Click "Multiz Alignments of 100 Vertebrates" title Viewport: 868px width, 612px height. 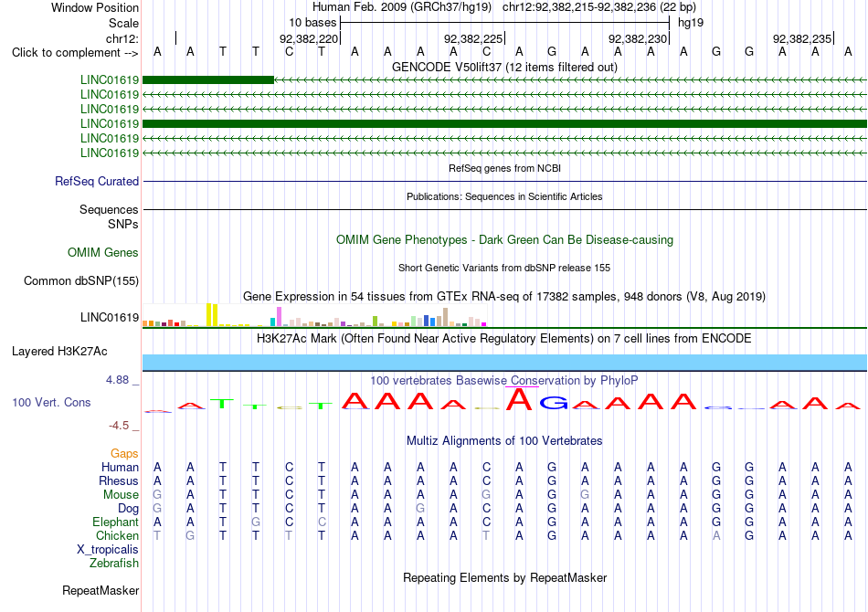[x=504, y=440]
